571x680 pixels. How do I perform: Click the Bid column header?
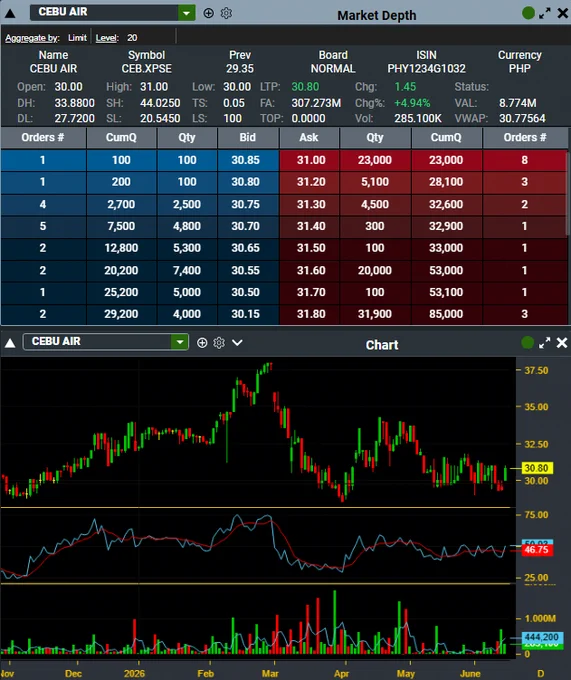tap(248, 137)
